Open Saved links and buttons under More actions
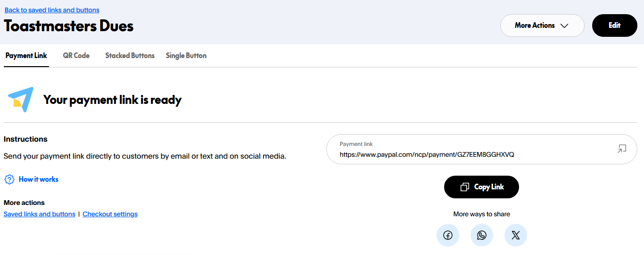The height and width of the screenshot is (255, 644). click(40, 214)
